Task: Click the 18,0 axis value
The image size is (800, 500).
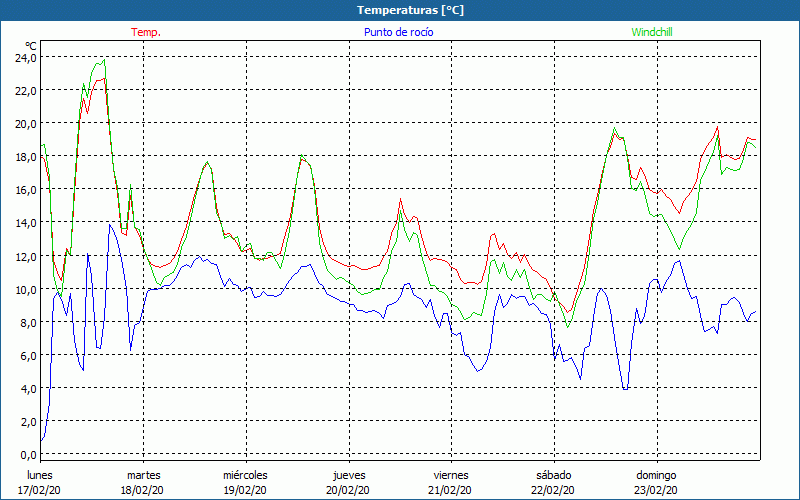Action: point(26,157)
